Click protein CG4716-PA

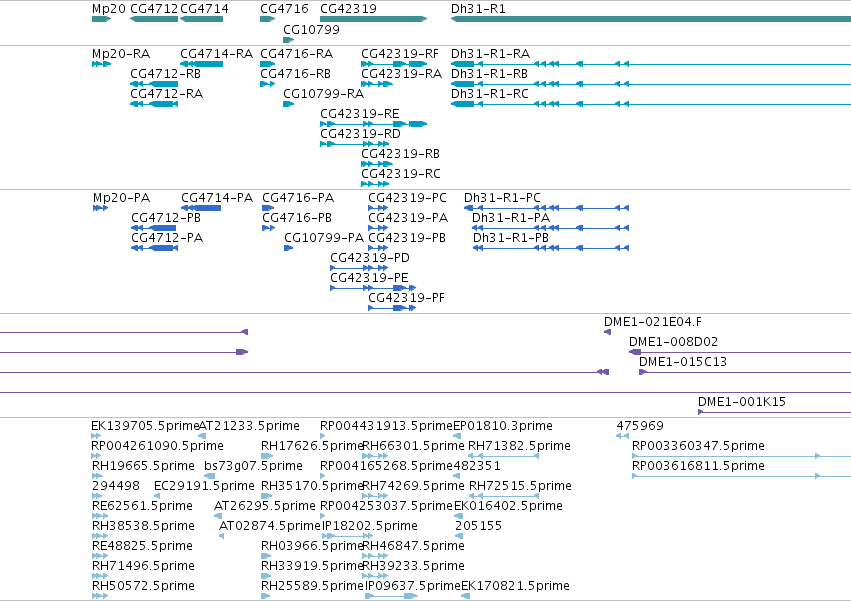[298, 198]
